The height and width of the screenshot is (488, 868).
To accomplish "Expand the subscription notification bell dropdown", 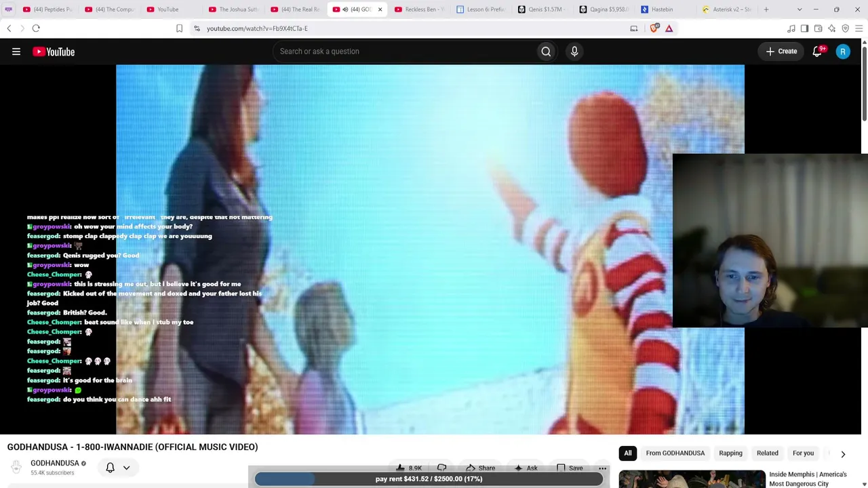I will [x=126, y=468].
